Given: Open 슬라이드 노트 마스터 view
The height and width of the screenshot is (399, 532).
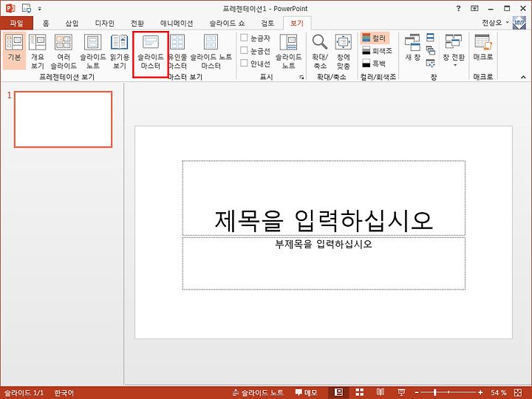Looking at the screenshot, I should (211, 51).
